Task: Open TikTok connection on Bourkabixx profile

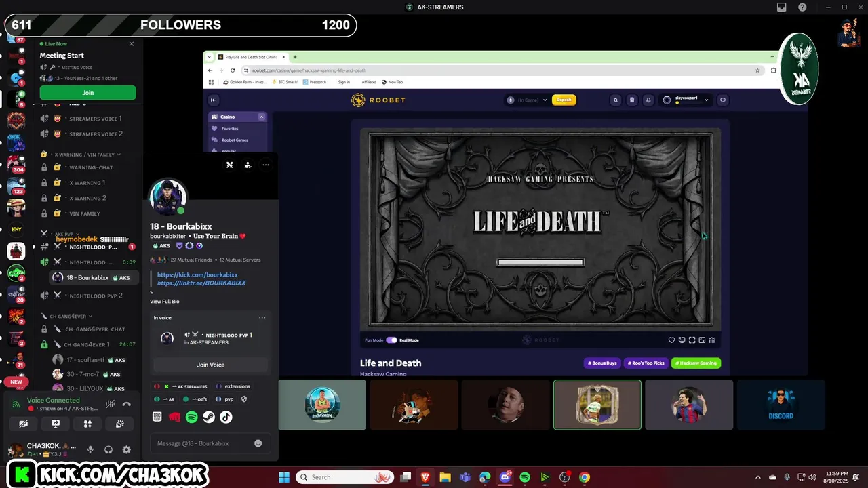Action: point(226,418)
